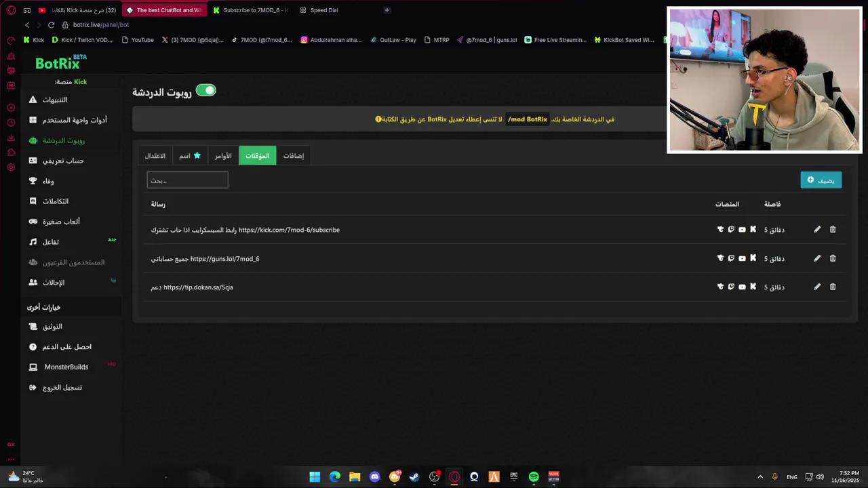
Task: Delete the kick.com/7mod-6/subscribe timer message
Action: click(833, 230)
